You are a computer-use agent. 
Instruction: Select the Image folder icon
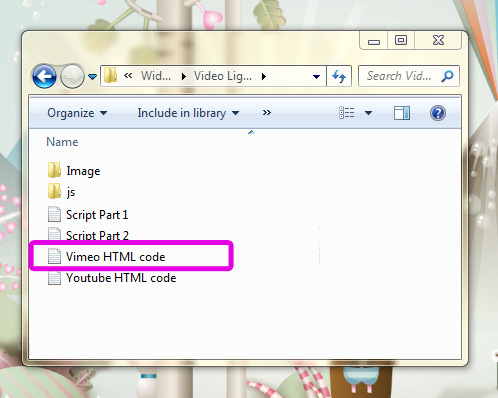(x=54, y=170)
